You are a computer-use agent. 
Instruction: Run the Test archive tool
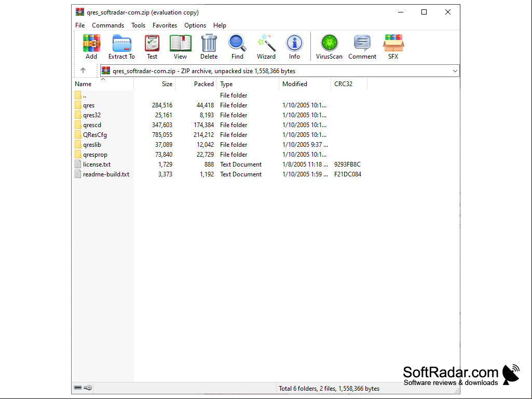(x=152, y=47)
